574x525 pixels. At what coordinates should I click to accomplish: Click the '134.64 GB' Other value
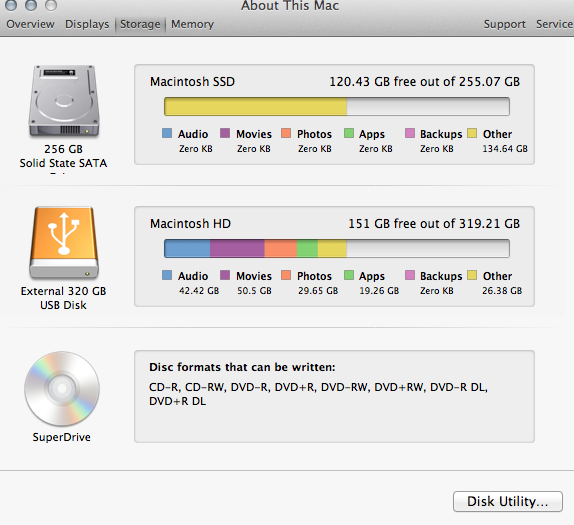(505, 149)
